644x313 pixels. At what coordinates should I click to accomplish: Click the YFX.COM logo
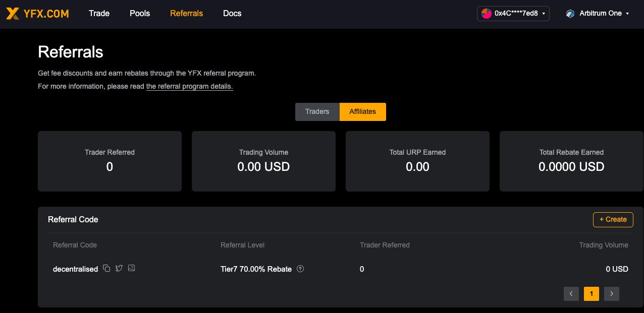pyautogui.click(x=37, y=14)
